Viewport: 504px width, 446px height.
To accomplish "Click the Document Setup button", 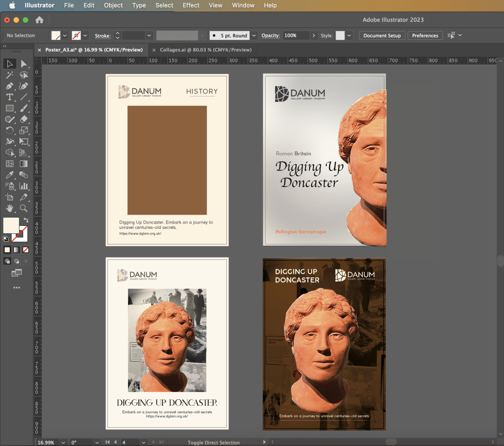I will point(382,35).
